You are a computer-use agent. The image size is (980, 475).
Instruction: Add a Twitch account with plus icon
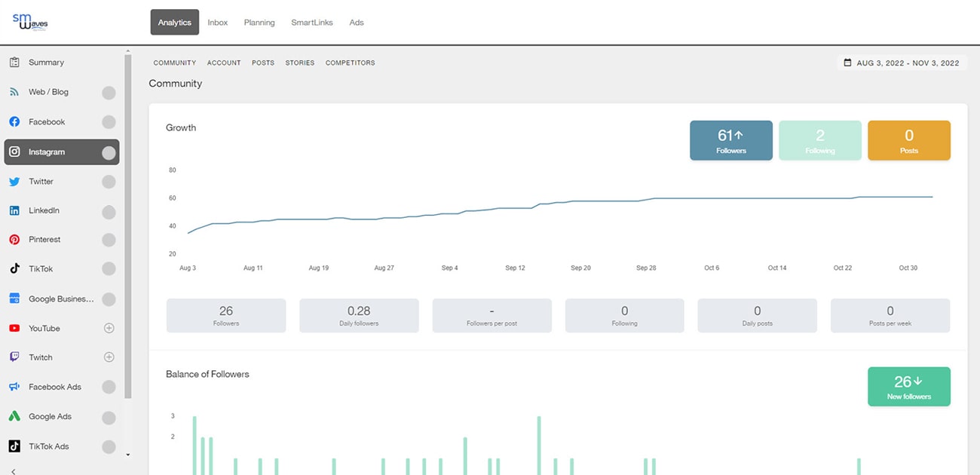point(109,357)
